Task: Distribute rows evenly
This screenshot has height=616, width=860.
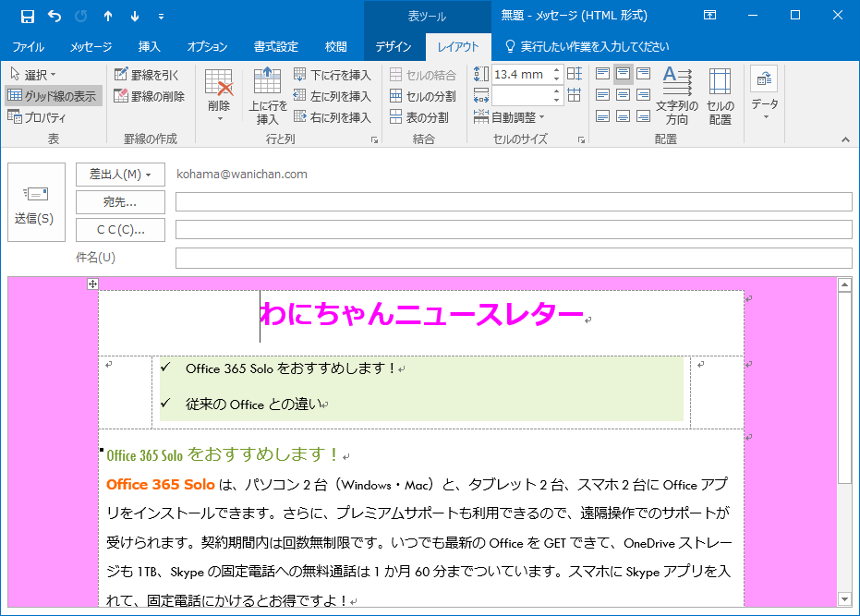Action: pos(575,74)
